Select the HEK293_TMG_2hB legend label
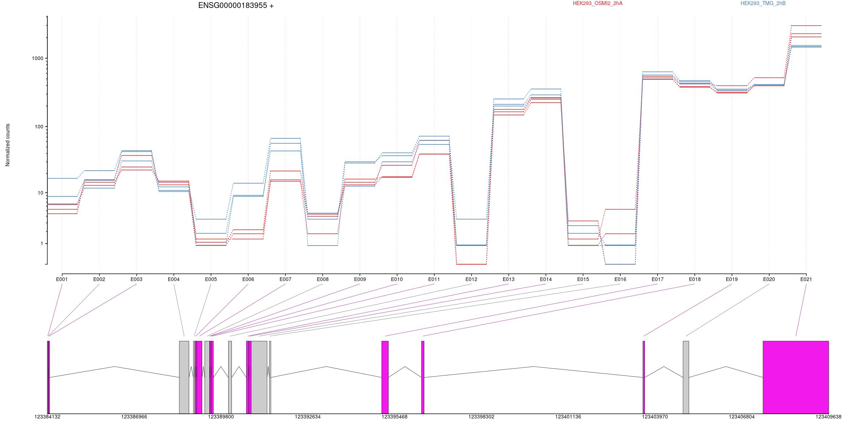Screen dimensions: 868x434 pyautogui.click(x=763, y=3)
